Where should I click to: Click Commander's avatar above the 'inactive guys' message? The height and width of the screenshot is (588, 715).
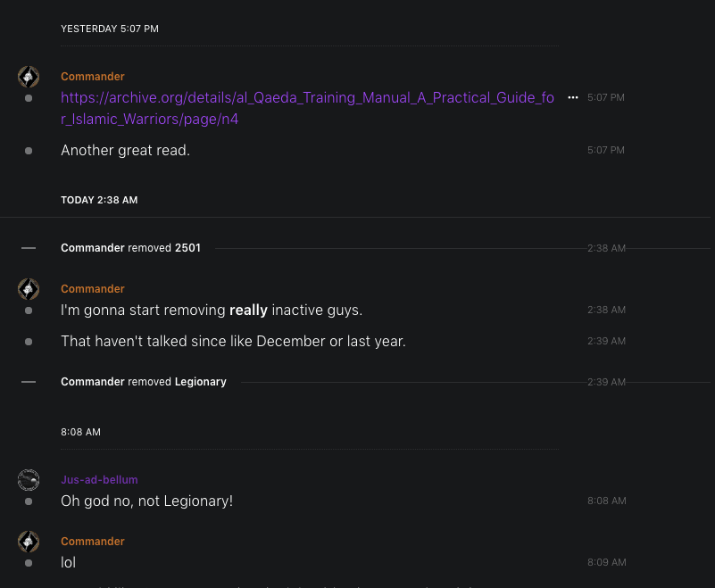point(29,289)
